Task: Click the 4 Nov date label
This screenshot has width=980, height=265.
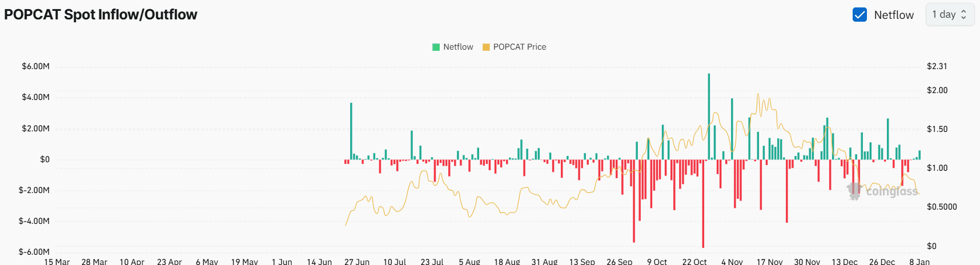Action: (x=732, y=261)
